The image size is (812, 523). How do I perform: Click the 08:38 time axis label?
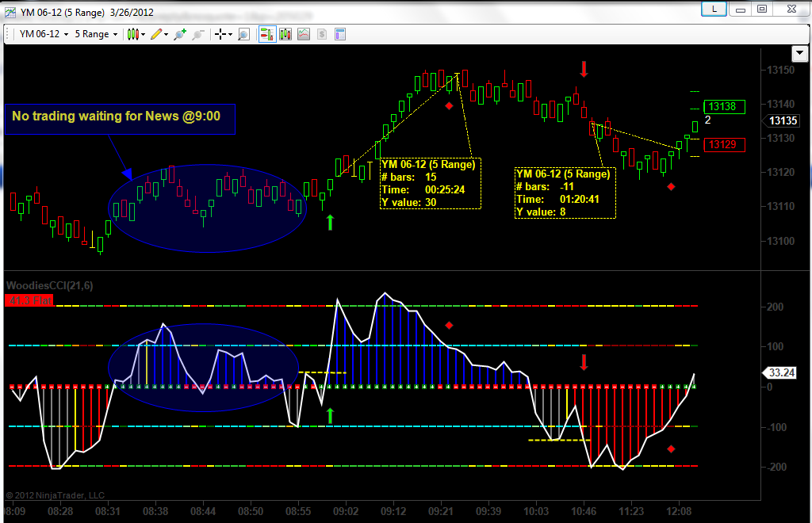155,512
